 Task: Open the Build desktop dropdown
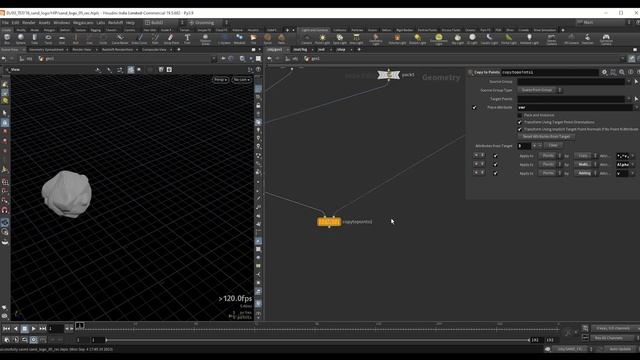click(x=165, y=22)
